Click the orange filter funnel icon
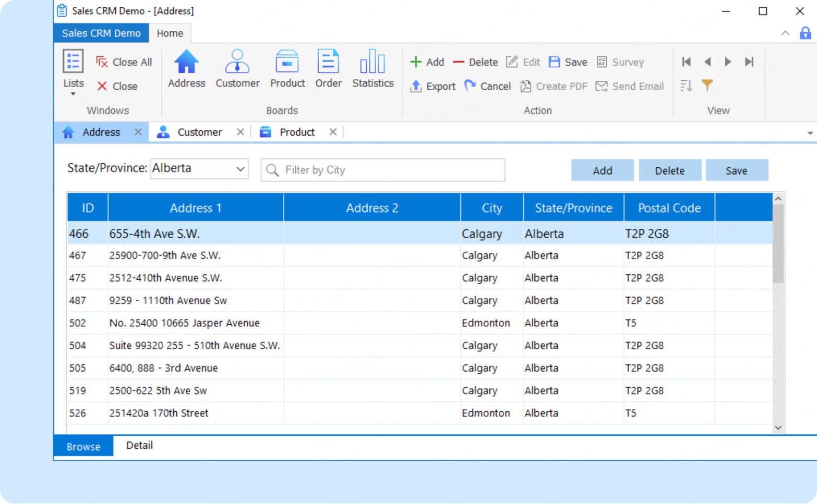Image resolution: width=817 pixels, height=504 pixels. [x=707, y=85]
